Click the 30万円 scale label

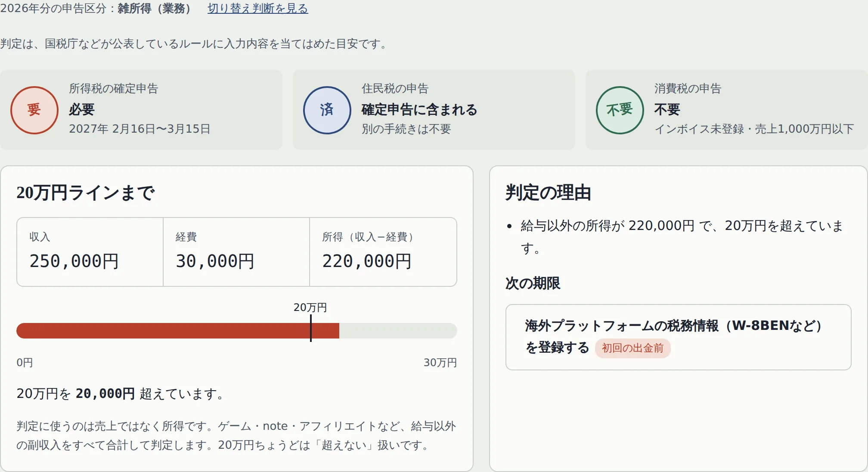pyautogui.click(x=440, y=363)
